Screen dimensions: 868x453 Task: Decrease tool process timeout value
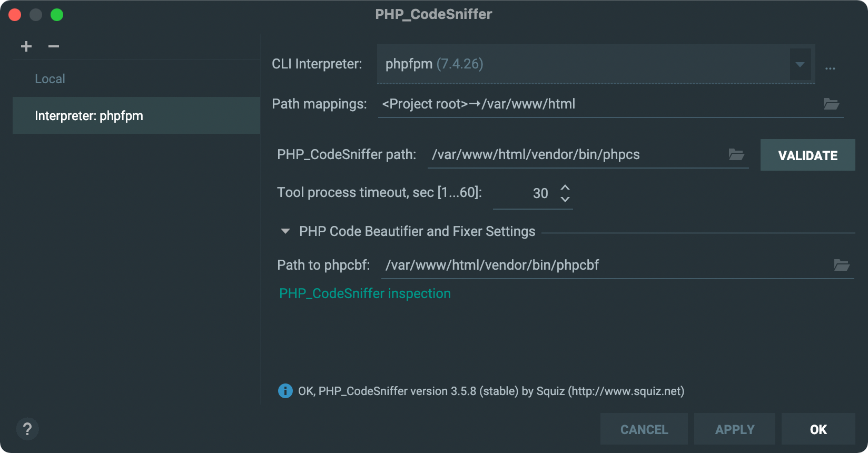click(x=565, y=199)
